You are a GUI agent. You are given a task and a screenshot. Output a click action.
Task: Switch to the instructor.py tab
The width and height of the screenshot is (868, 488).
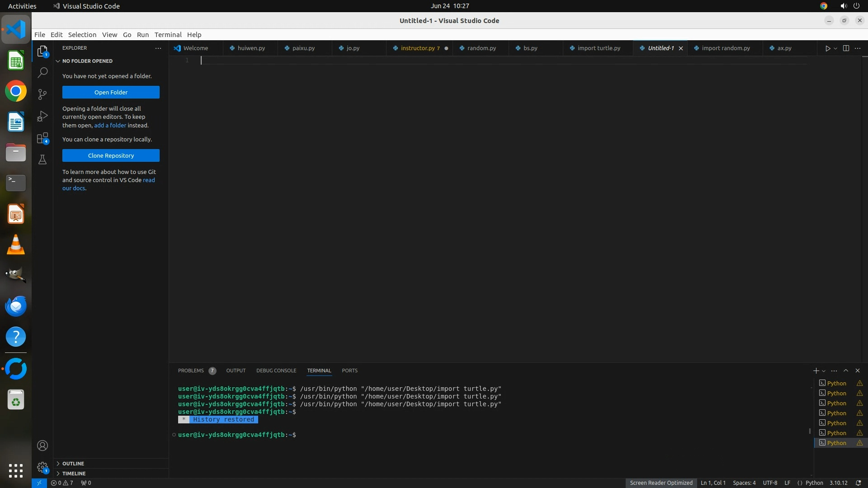pyautogui.click(x=417, y=48)
